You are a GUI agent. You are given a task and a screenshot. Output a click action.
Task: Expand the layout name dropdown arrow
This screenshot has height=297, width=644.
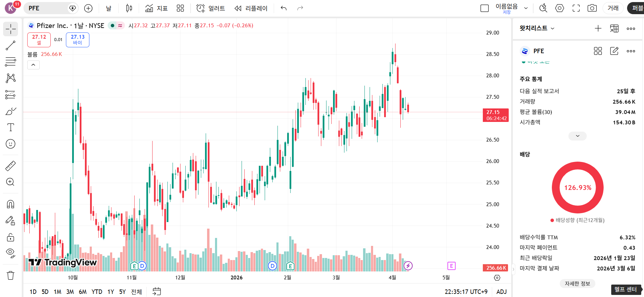(x=526, y=8)
